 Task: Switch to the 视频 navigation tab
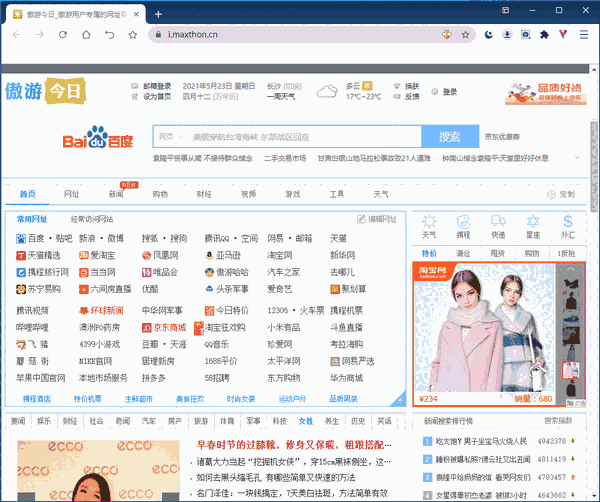point(248,194)
